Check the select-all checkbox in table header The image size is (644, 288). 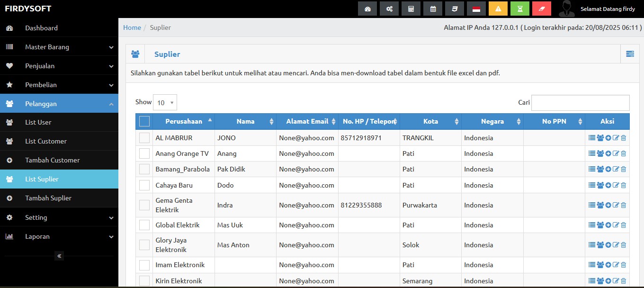click(x=144, y=121)
